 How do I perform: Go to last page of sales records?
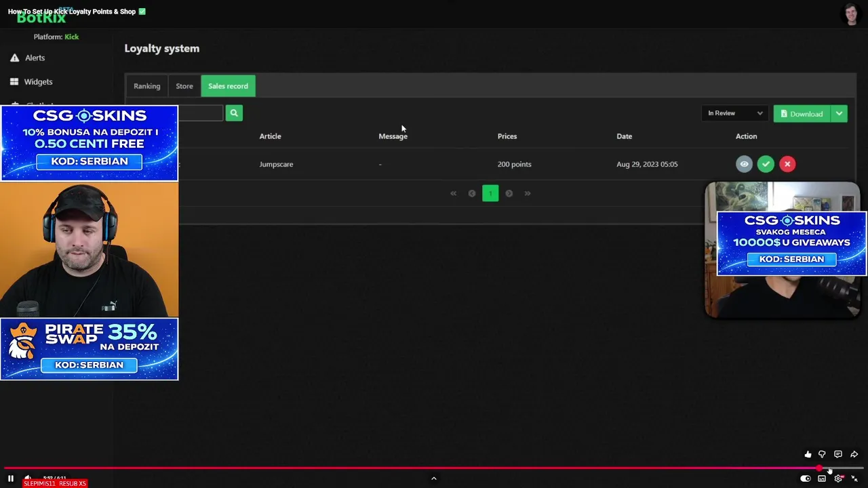527,193
